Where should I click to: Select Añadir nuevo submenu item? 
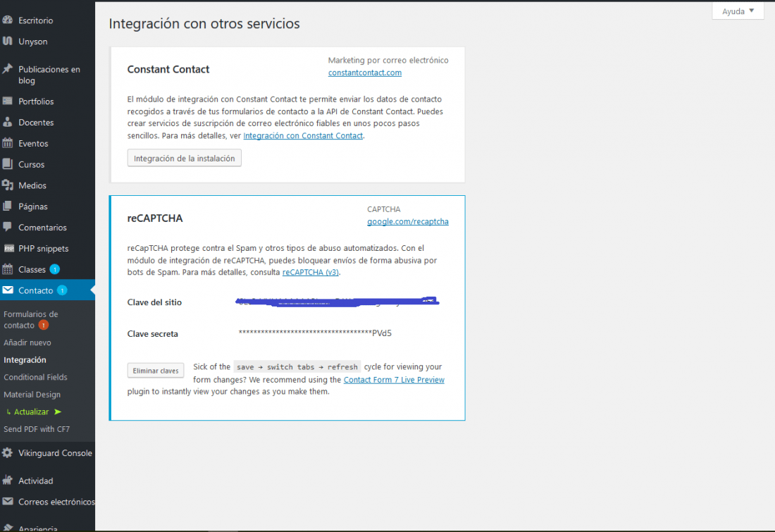pyautogui.click(x=27, y=342)
